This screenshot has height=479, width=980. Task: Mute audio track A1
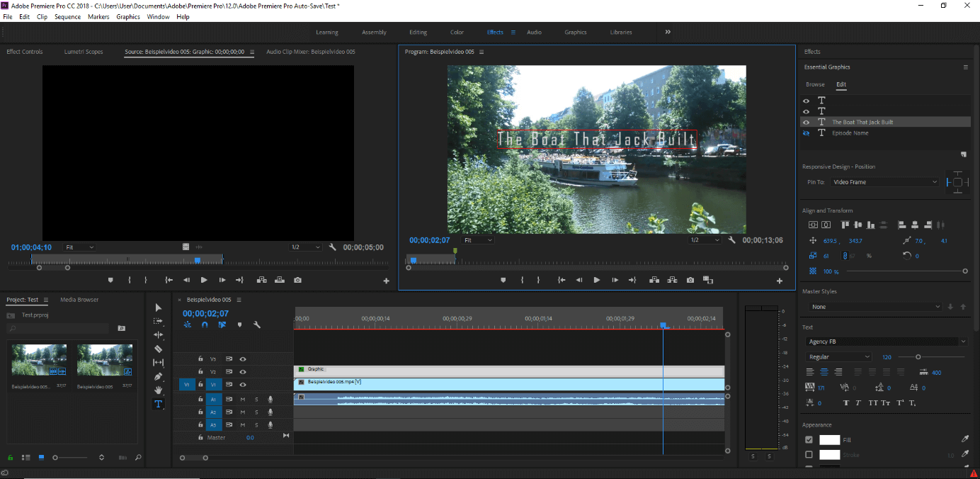243,399
